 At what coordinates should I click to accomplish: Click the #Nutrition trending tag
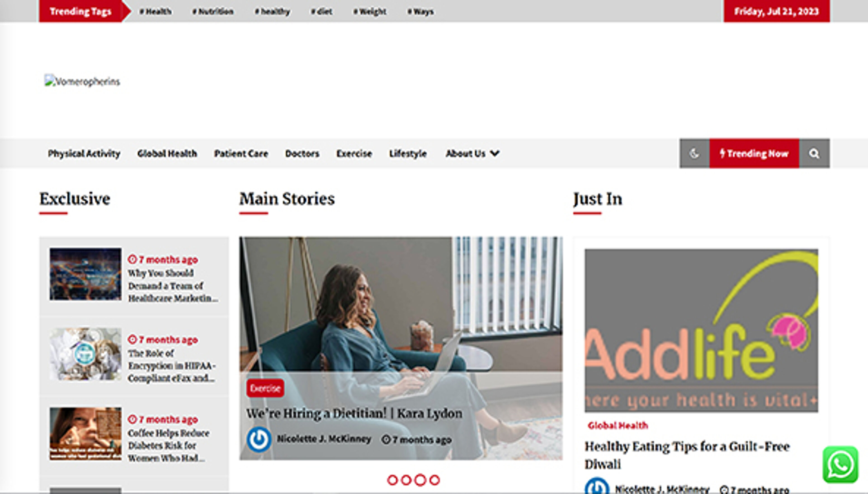pyautogui.click(x=213, y=12)
